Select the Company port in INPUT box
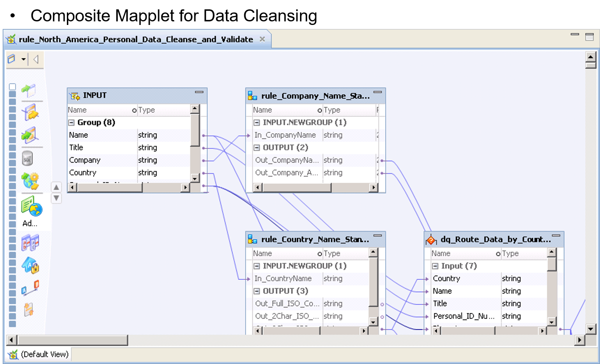This screenshot has height=364, width=600. point(129,160)
